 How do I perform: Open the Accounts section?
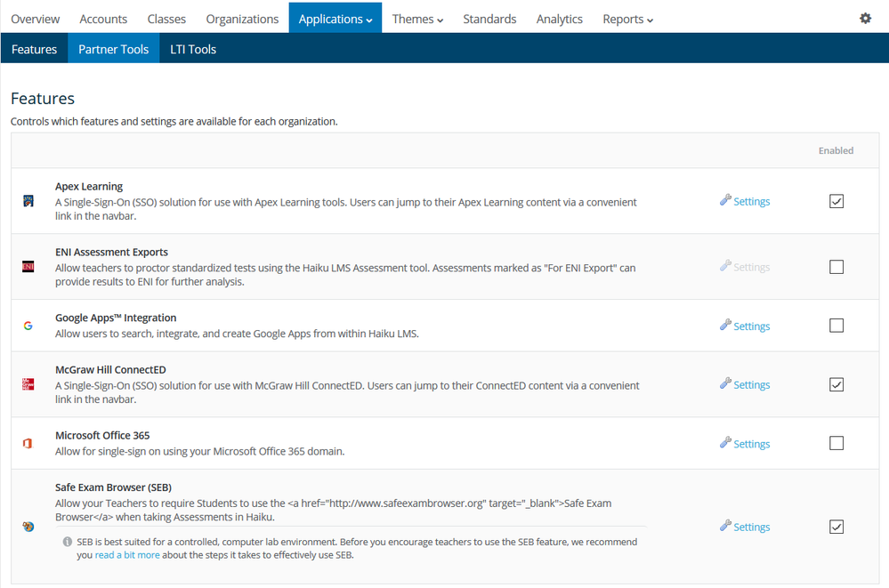tap(103, 19)
